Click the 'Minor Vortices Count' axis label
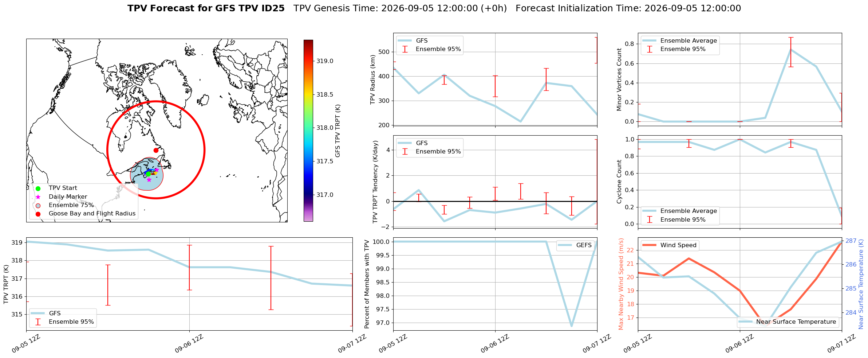Image resolution: width=868 pixels, height=358 pixels. pyautogui.click(x=619, y=79)
